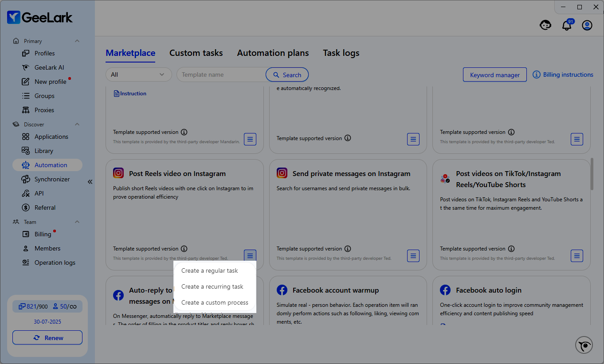
Task: Open API section in sidebar
Action: click(x=39, y=193)
